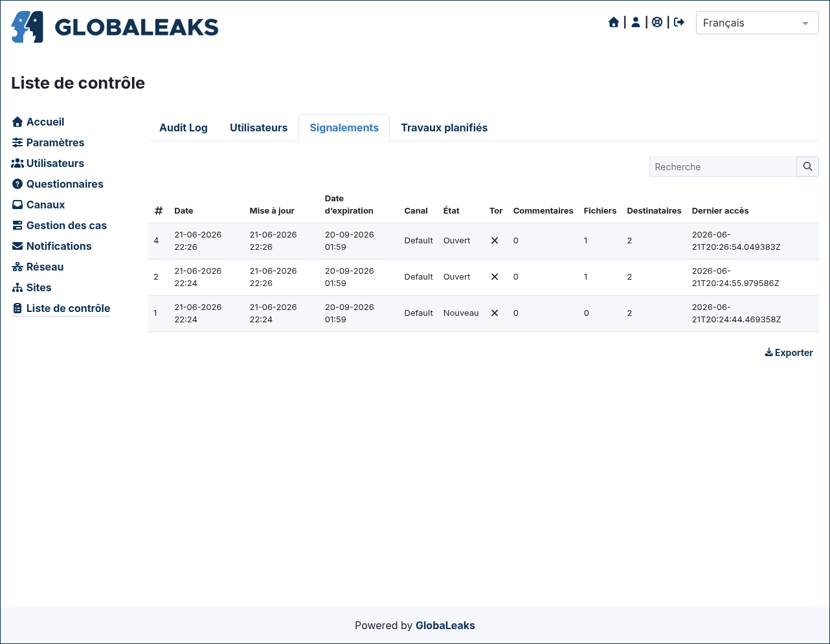Click the # column header
The width and height of the screenshot is (830, 644).
coord(159,210)
